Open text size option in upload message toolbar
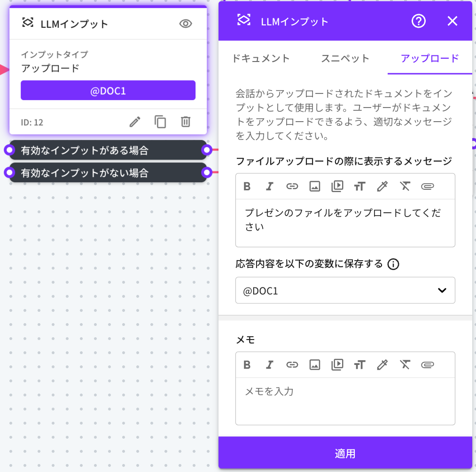The image size is (476, 472). [x=359, y=186]
